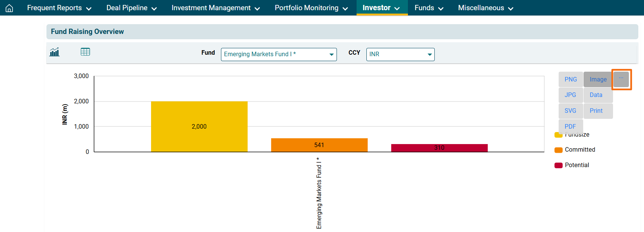This screenshot has height=232, width=644.
Task: Switch to chart view icon
Action: 55,52
